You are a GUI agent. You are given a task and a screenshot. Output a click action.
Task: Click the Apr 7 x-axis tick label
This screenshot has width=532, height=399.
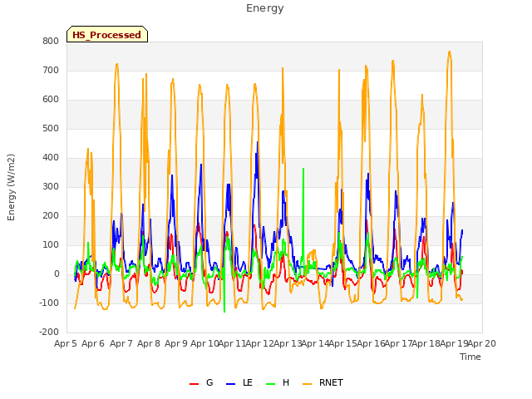[121, 343]
